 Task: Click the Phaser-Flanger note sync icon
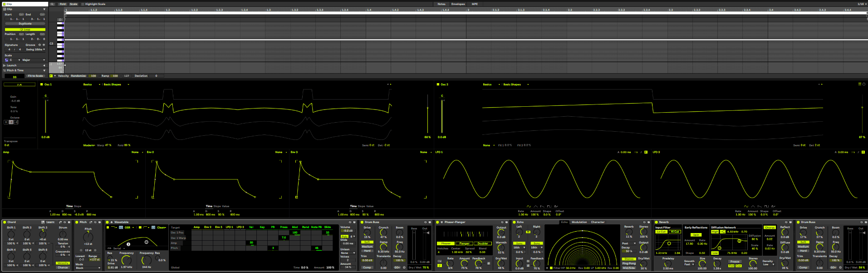439,265
